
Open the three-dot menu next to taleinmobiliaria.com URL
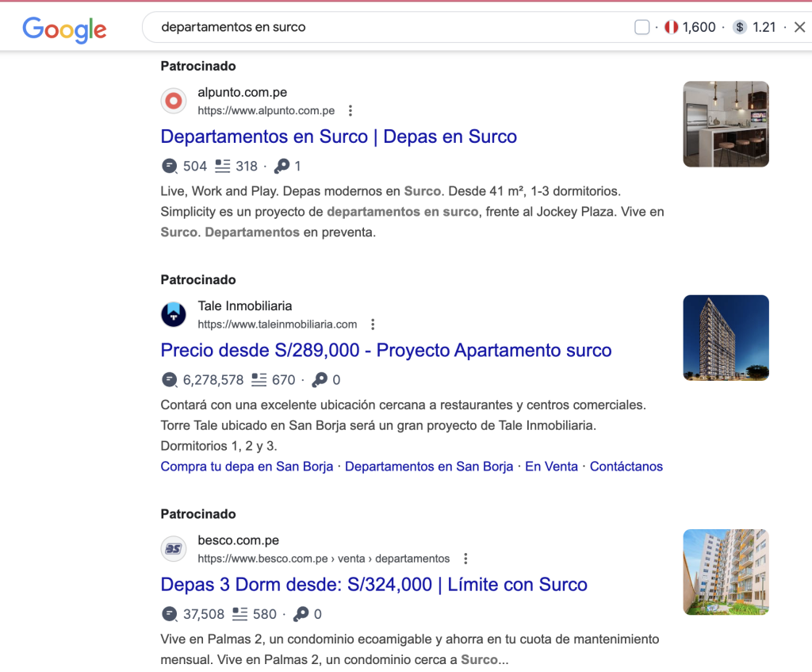(373, 324)
